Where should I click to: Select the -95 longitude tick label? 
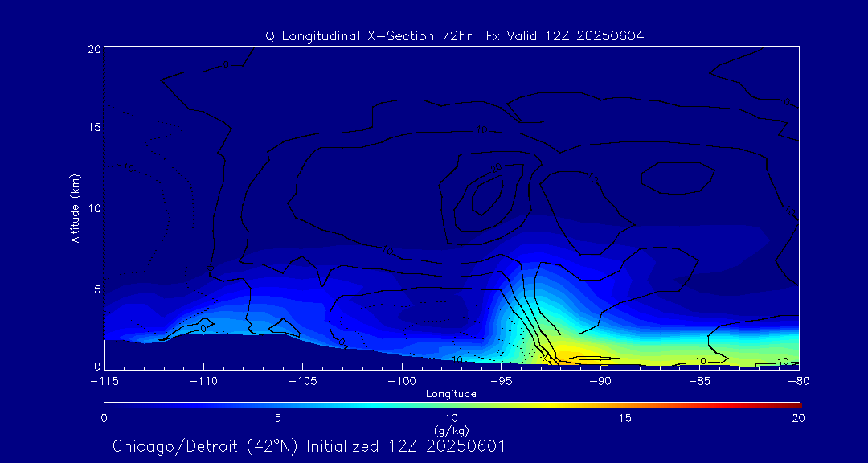click(501, 382)
